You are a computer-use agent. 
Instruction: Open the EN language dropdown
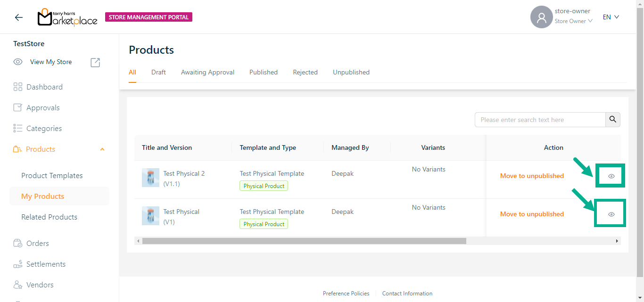pyautogui.click(x=611, y=17)
